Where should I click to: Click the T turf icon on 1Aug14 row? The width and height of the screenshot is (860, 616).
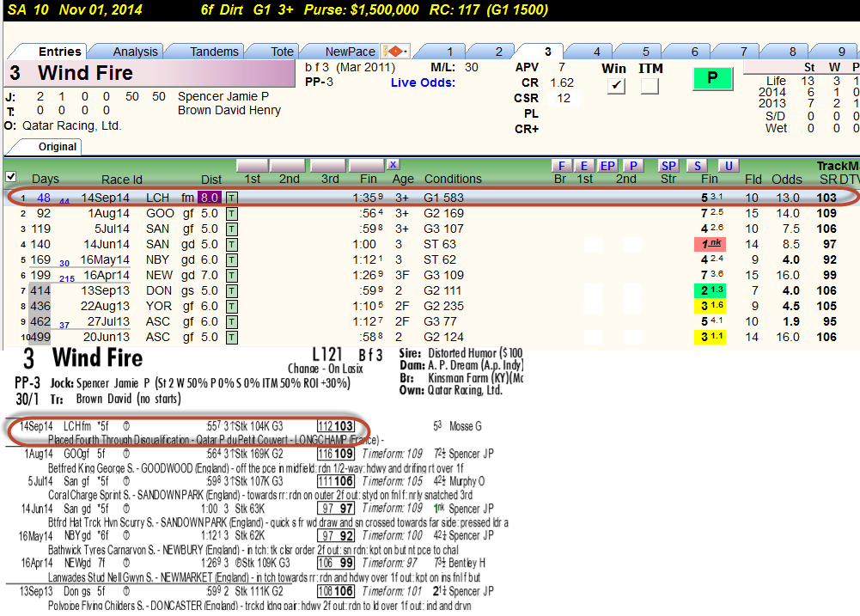[232, 213]
